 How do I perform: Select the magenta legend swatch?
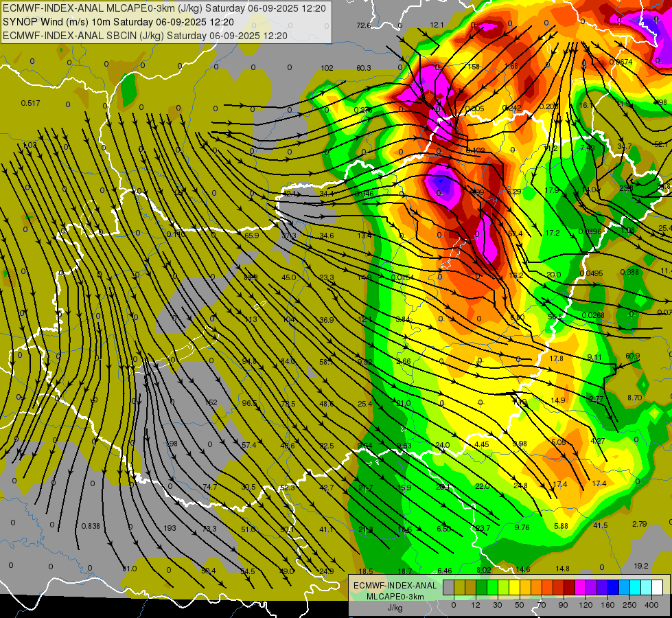581,588
